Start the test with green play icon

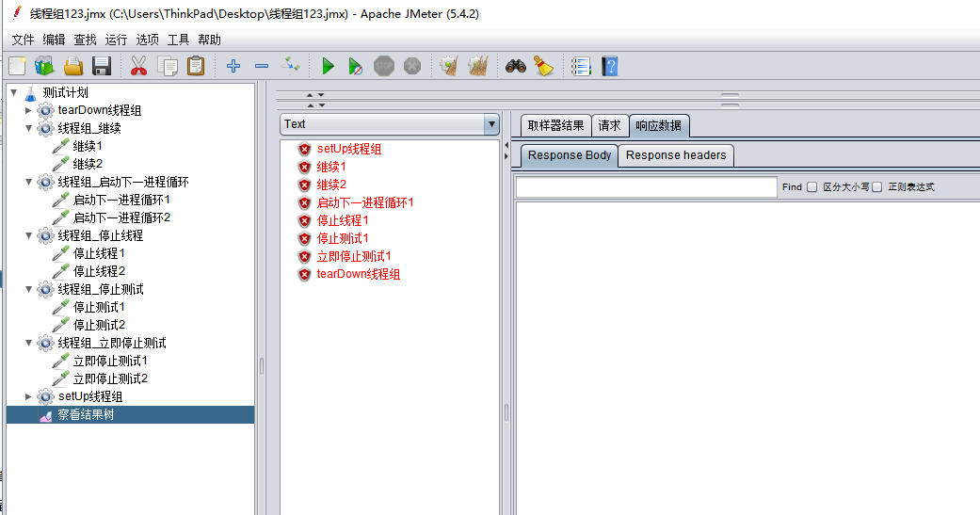(x=328, y=66)
